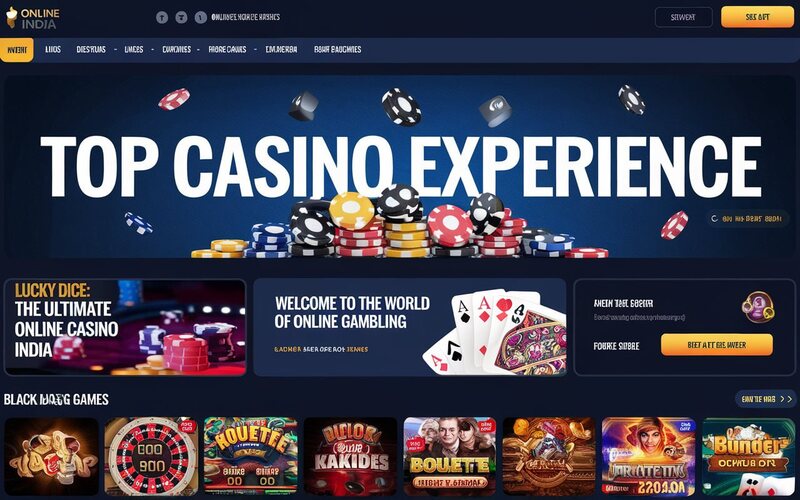The height and width of the screenshot is (500, 800).
Task: Click the yellow button in header top-right
Action: coord(757,17)
